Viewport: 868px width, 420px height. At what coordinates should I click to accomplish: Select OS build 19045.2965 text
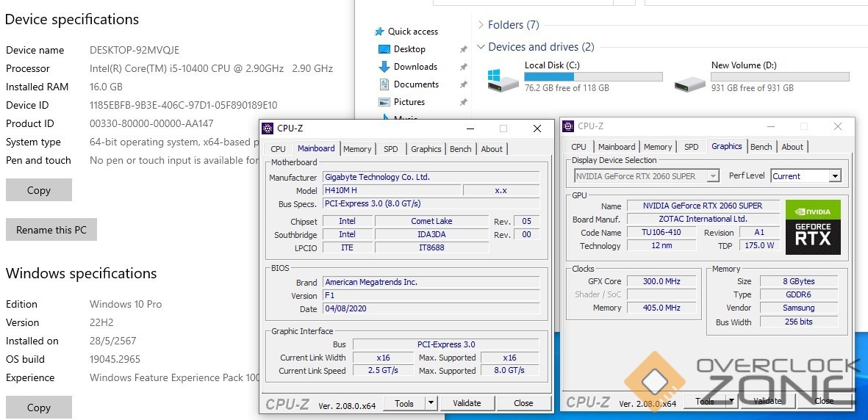pyautogui.click(x=115, y=359)
